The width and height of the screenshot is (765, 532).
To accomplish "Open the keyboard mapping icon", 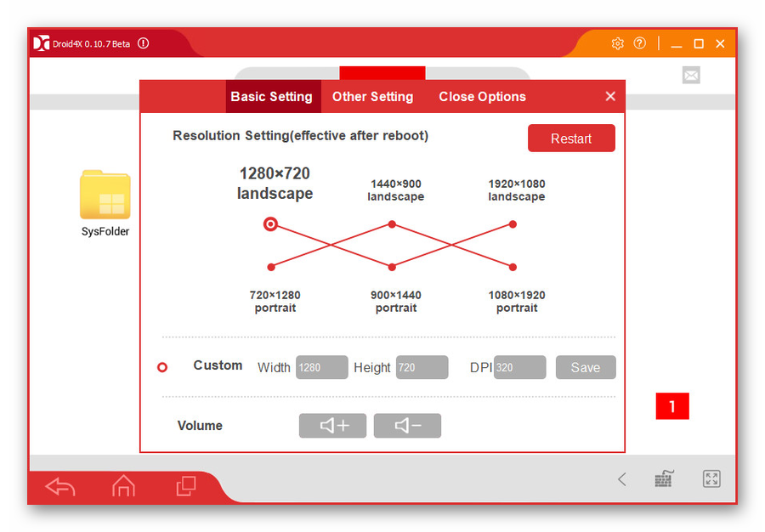I will pos(665,479).
